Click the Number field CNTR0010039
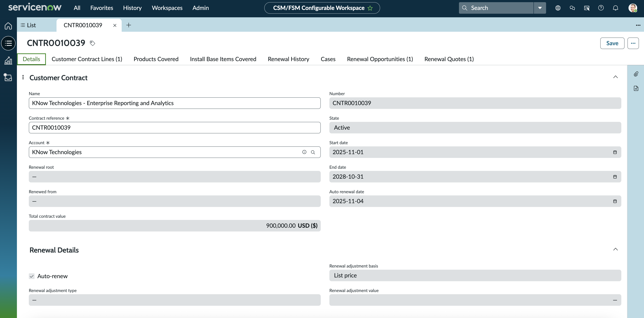Viewport: 644px width, 318px height. point(475,103)
